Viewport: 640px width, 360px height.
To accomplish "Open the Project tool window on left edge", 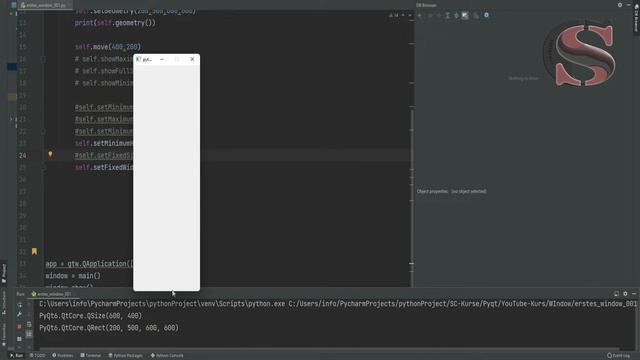I will point(4,272).
